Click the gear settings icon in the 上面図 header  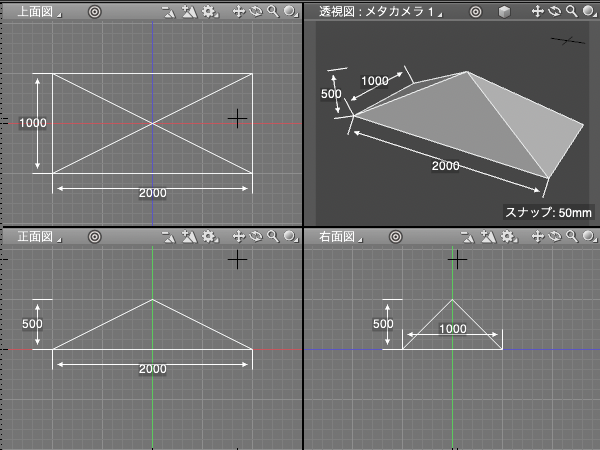click(x=208, y=11)
